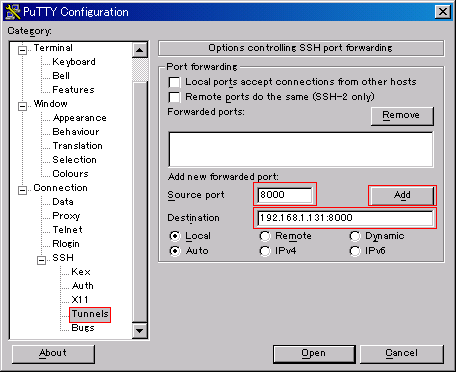Choose the IPv6 address family option
Screen dimensions: 456x372
pos(355,251)
